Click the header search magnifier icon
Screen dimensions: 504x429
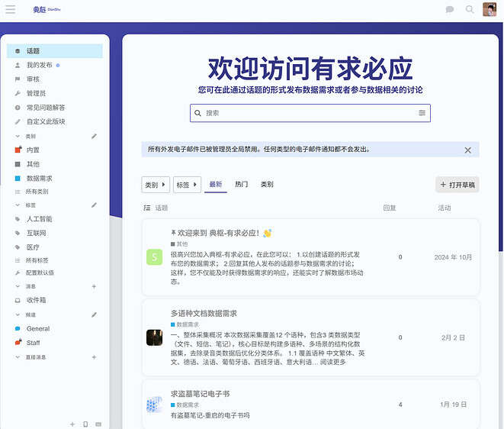click(470, 10)
